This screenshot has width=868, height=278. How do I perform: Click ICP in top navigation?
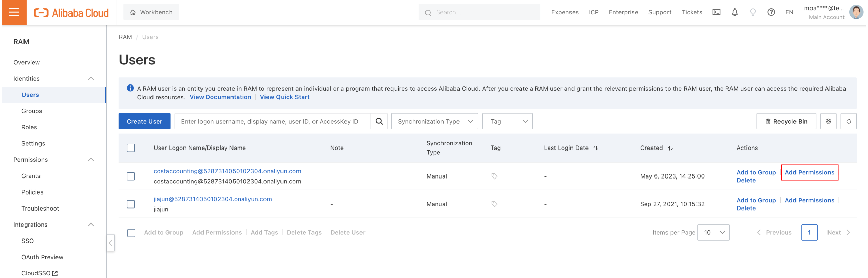[x=594, y=12]
